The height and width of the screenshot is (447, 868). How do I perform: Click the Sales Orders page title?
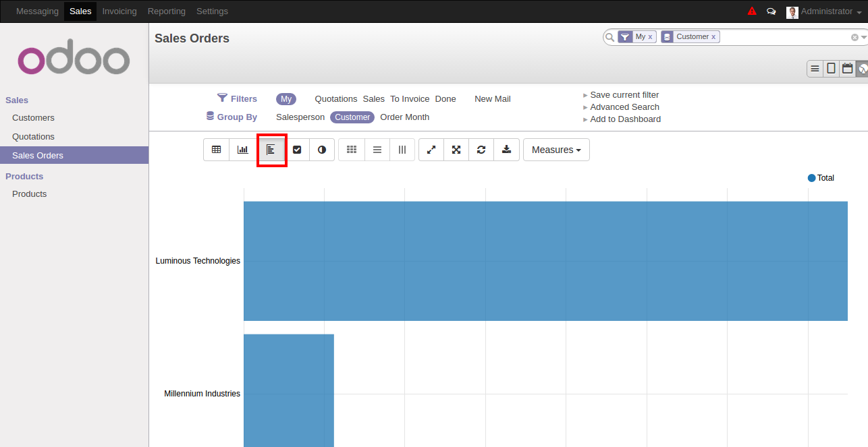[x=192, y=38]
